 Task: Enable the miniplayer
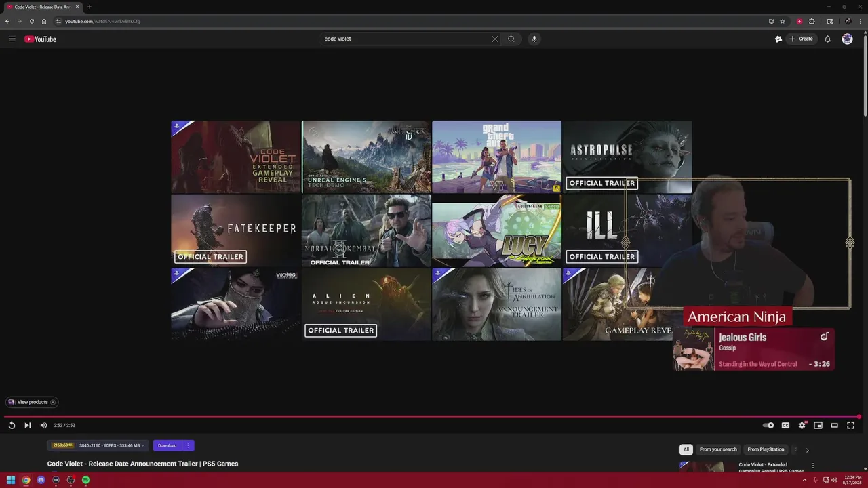pyautogui.click(x=818, y=425)
